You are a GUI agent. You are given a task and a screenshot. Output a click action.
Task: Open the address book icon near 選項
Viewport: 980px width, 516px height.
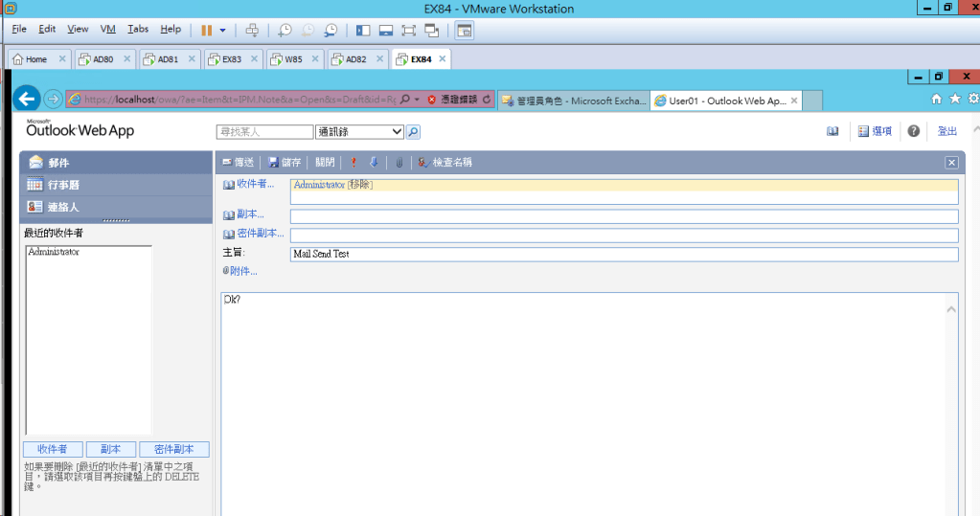[832, 131]
